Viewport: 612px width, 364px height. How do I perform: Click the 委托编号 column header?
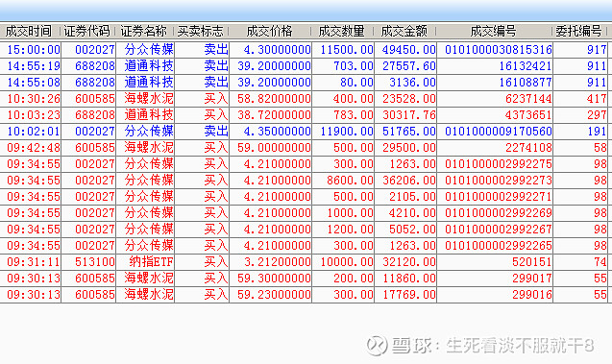point(578,31)
